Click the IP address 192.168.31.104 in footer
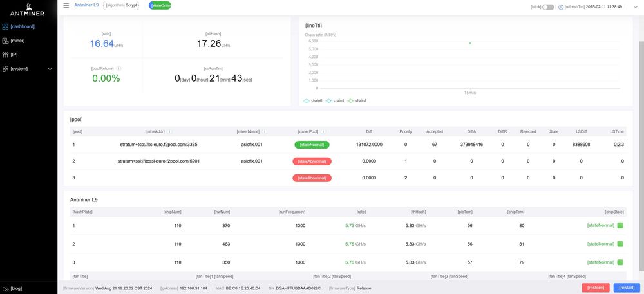The image size is (644, 294). click(193, 288)
